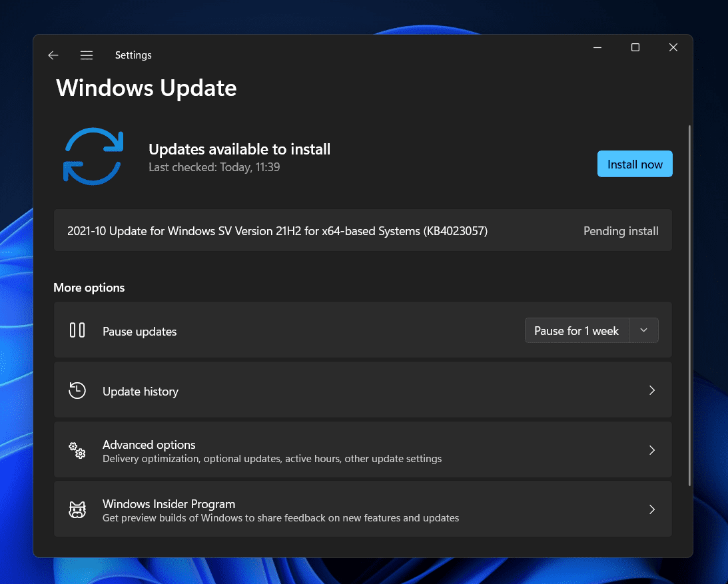Click the Settings title bar label
Viewport: 728px width, 584px height.
click(133, 55)
